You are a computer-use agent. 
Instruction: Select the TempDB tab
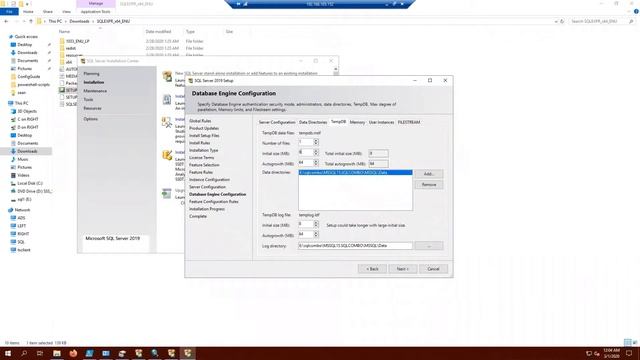click(338, 122)
